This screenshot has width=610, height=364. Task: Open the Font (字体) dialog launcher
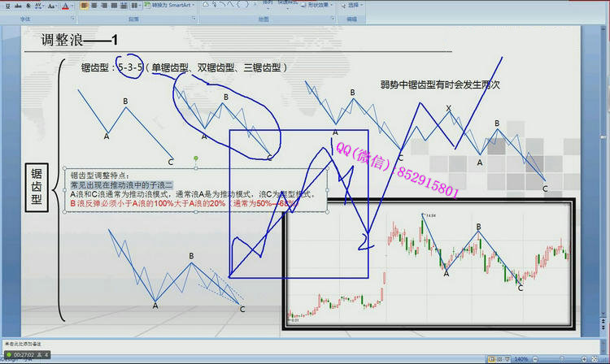74,17
